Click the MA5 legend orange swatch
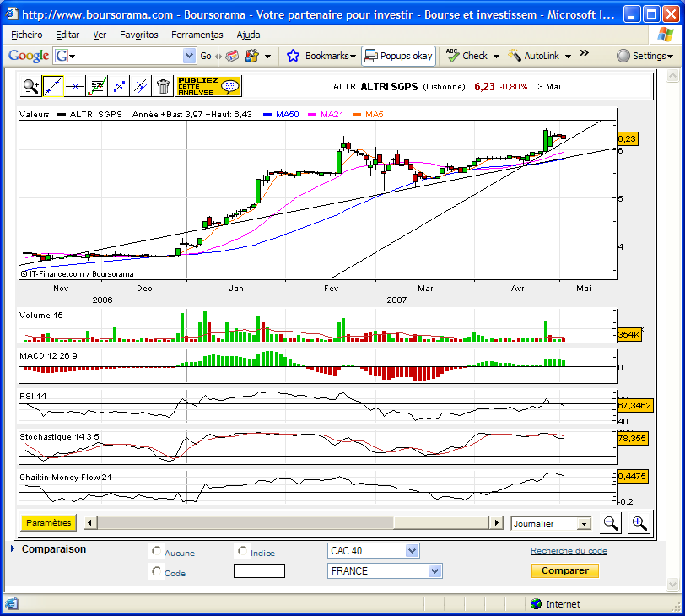The image size is (685, 616). pos(357,115)
